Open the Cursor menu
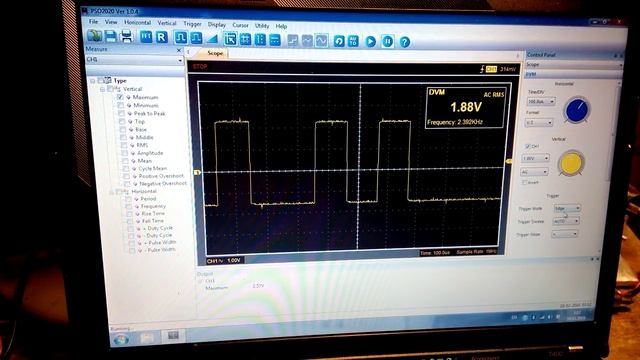Image resolution: width=640 pixels, height=360 pixels. click(240, 25)
